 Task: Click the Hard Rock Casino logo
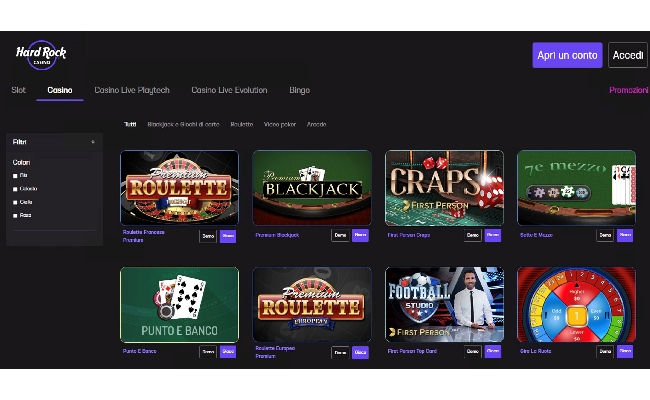click(x=41, y=55)
